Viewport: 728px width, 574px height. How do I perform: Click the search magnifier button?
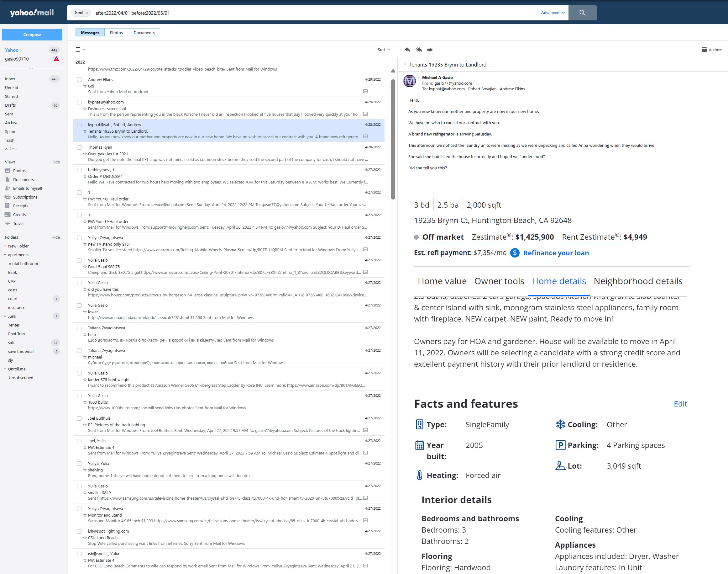582,13
